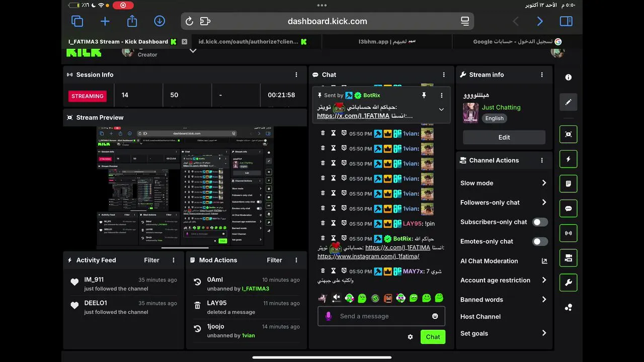Unpin the pinned BotRix message

coord(424,95)
